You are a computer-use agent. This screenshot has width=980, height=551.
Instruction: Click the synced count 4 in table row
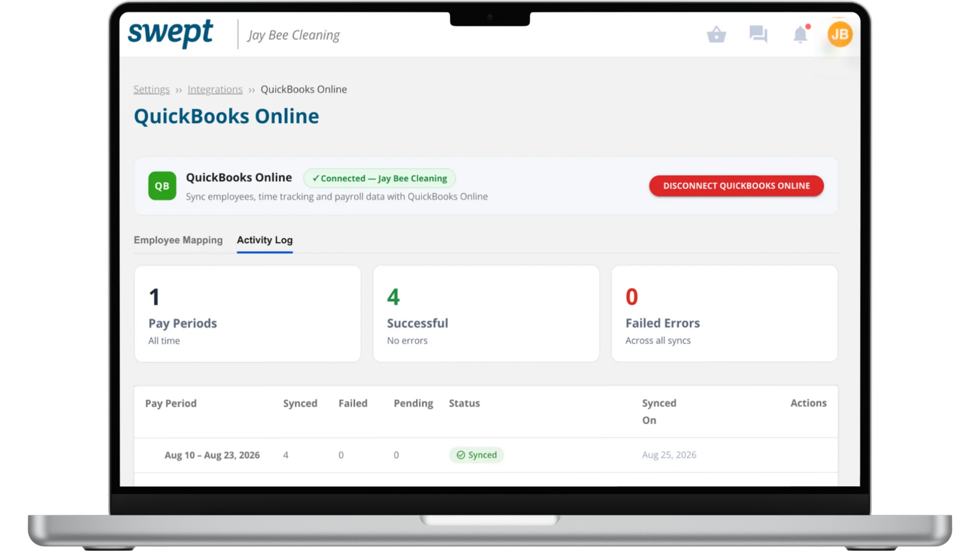coord(286,455)
